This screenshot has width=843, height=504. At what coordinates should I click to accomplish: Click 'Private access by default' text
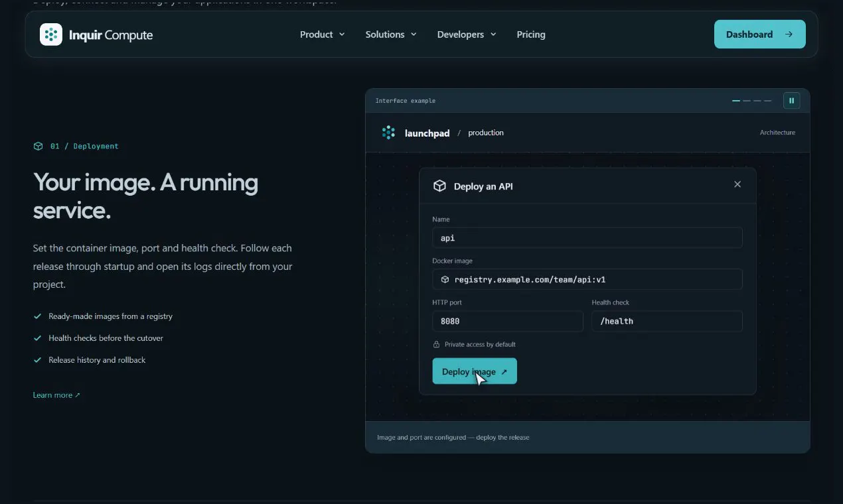click(x=480, y=344)
